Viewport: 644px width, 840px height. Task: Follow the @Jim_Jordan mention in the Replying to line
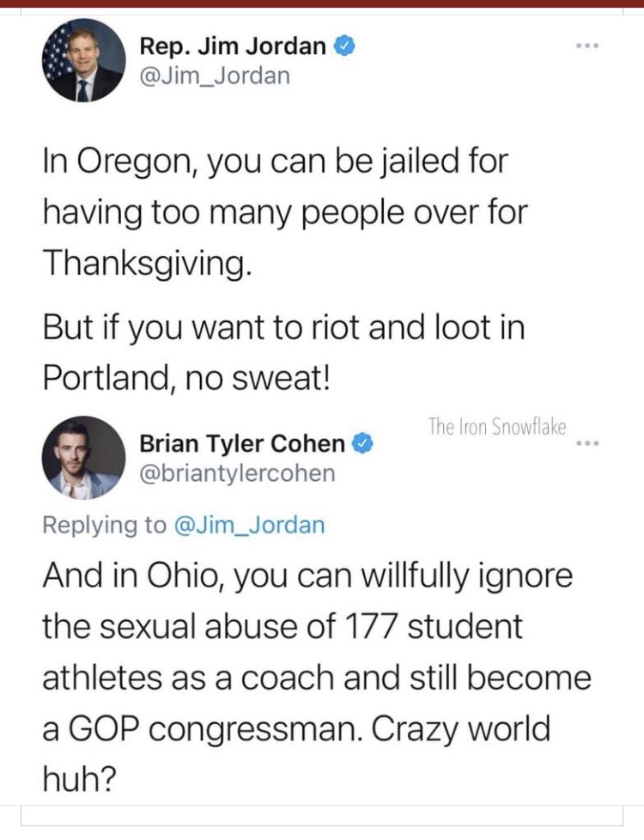[249, 525]
